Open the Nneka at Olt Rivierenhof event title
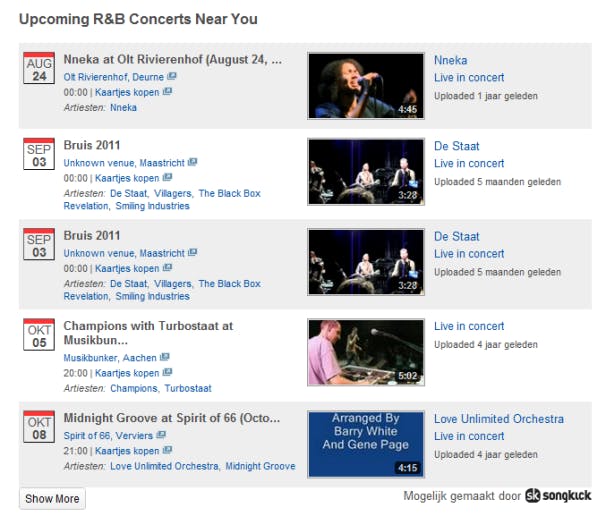The image size is (612, 521). pos(172,60)
